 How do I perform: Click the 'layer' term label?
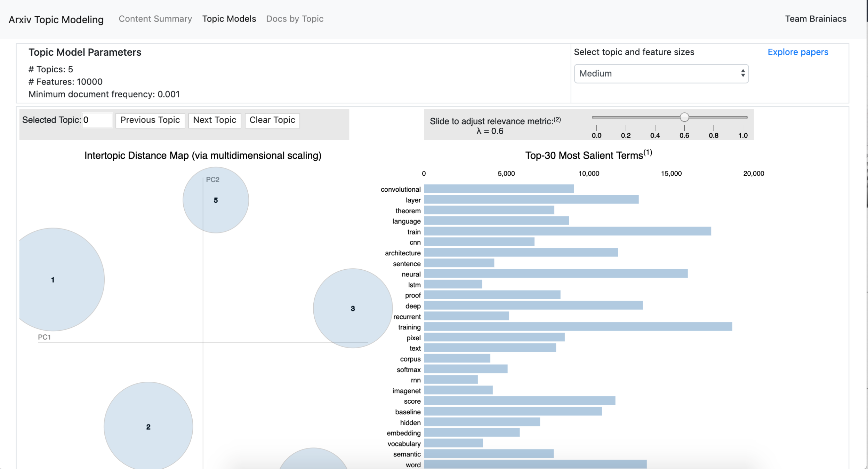(x=413, y=200)
